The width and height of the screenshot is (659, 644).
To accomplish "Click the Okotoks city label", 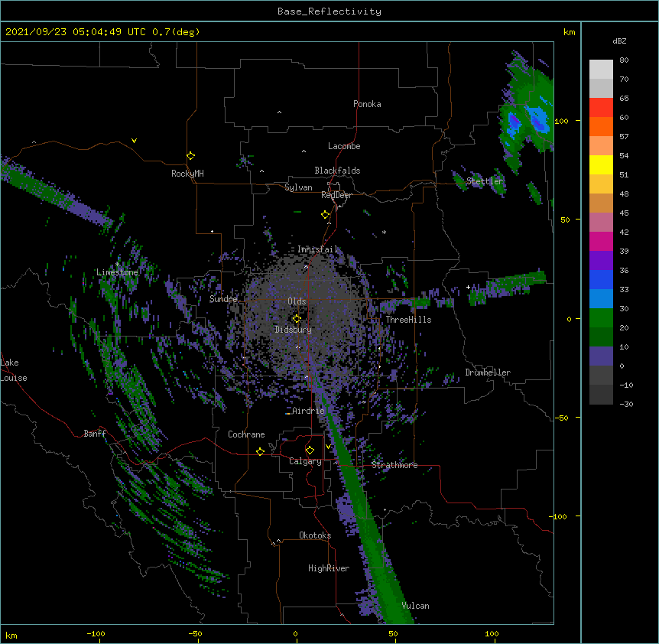I will (315, 535).
